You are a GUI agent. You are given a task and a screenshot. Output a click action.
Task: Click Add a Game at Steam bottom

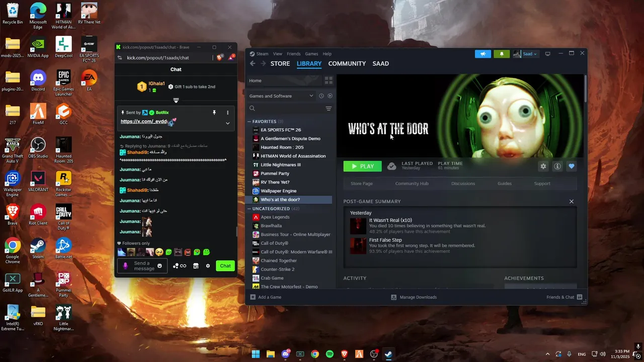tap(266, 297)
